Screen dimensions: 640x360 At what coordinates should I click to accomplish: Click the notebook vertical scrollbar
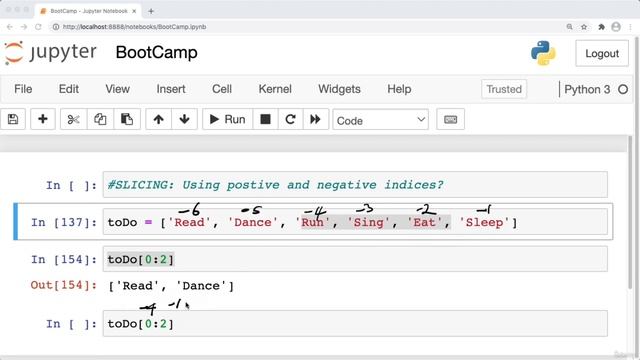pyautogui.click(x=631, y=212)
